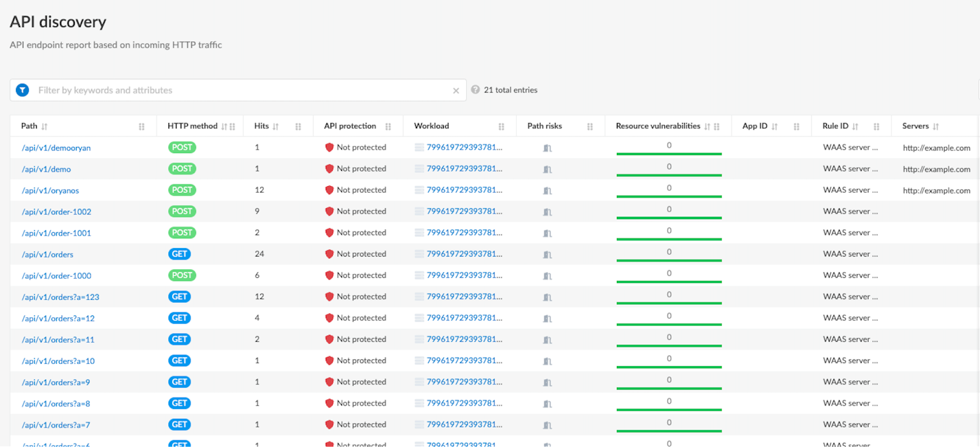Click the path risks icon for orders?a=10
Image resolution: width=980 pixels, height=447 pixels.
point(548,361)
